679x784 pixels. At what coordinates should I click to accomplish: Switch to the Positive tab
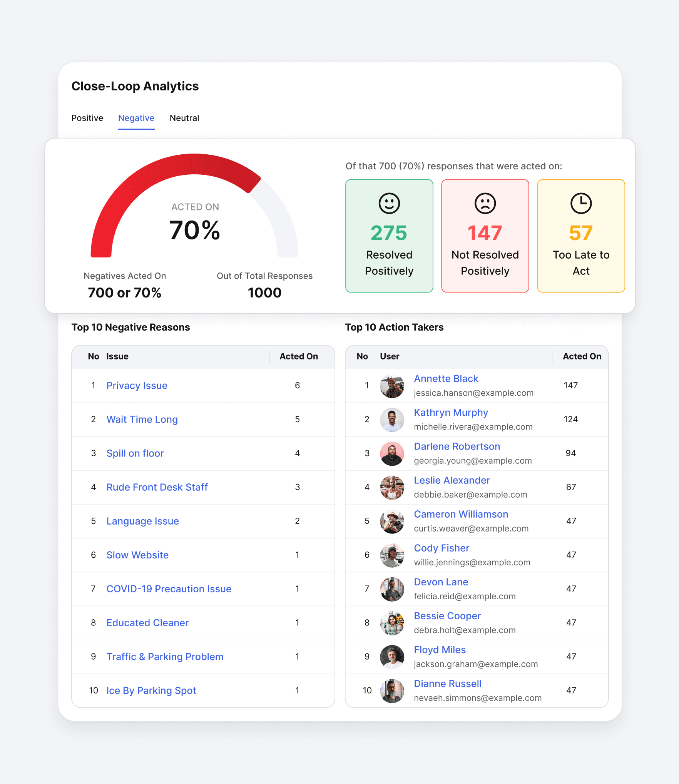[x=87, y=118]
